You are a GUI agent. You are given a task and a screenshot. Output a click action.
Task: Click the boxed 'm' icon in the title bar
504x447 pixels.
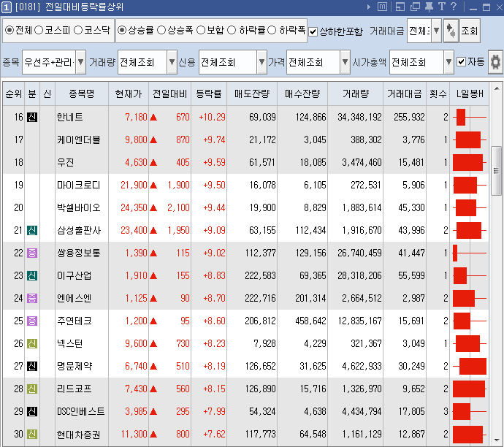[382, 7]
